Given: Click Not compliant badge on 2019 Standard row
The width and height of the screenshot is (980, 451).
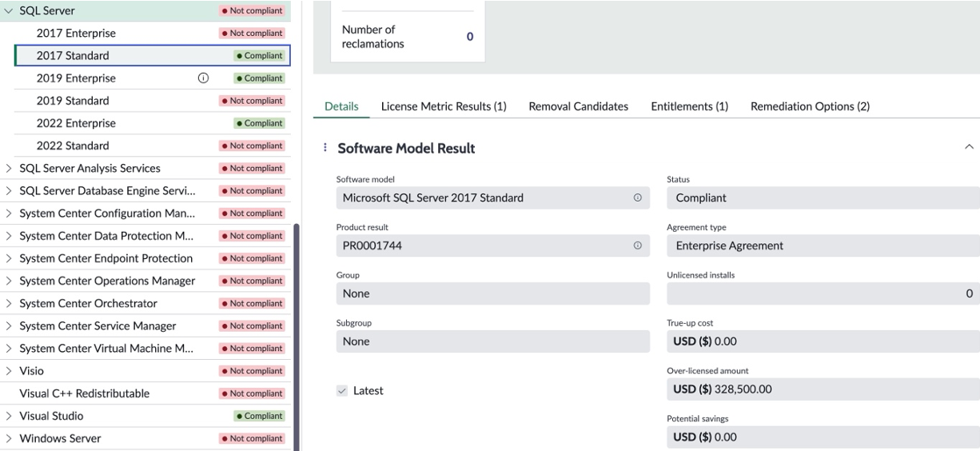Looking at the screenshot, I should point(252,101).
